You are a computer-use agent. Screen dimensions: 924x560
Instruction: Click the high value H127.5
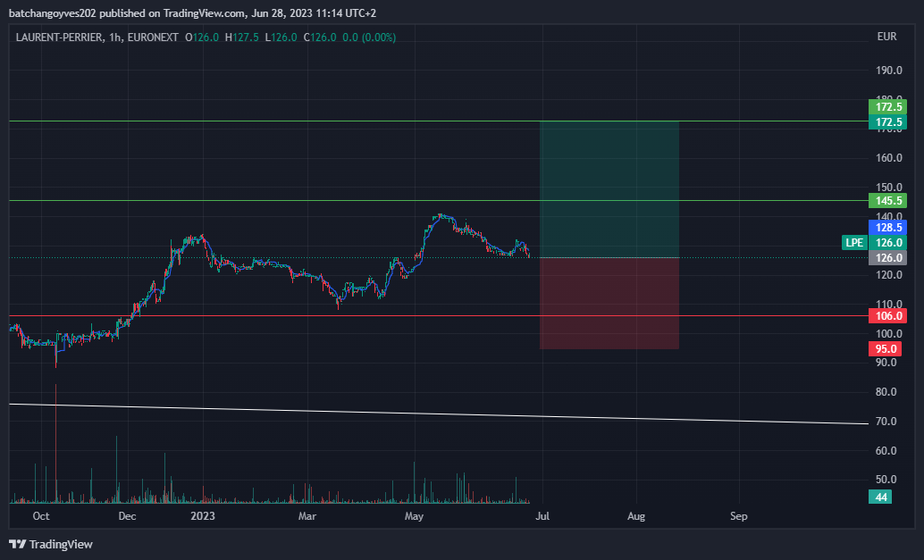tap(241, 38)
